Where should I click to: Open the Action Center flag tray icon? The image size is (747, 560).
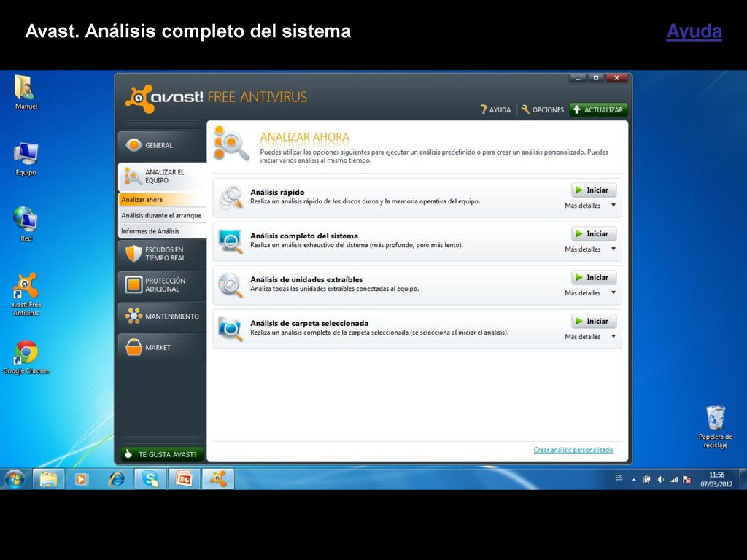coord(687,480)
